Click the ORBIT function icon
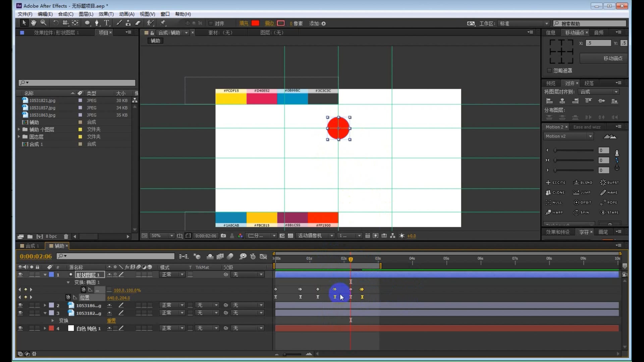644x362 pixels. click(576, 202)
